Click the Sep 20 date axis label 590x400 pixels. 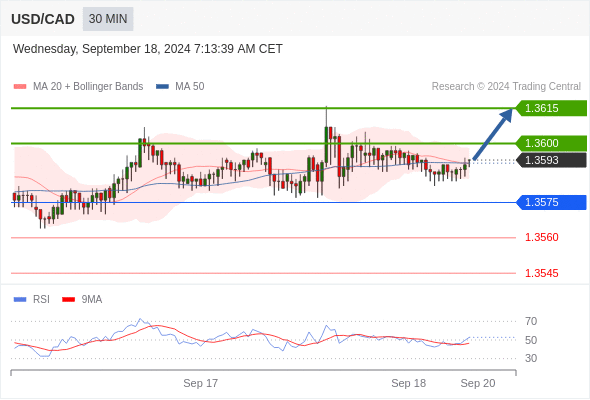pos(478,383)
